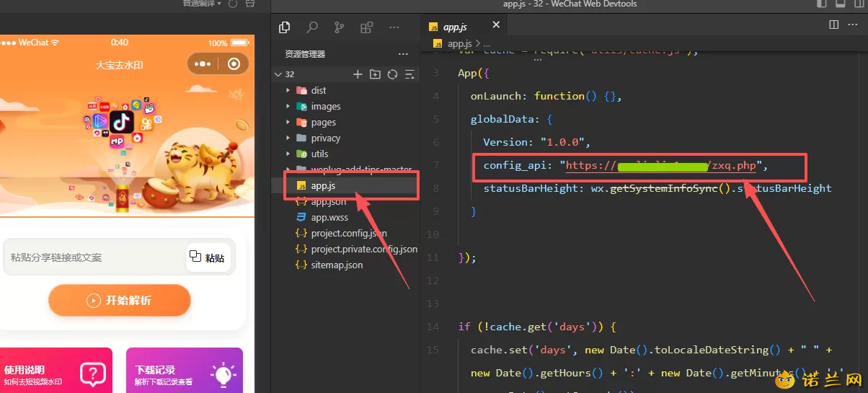Open the 普通编译 compile mode dropdown

[203, 4]
